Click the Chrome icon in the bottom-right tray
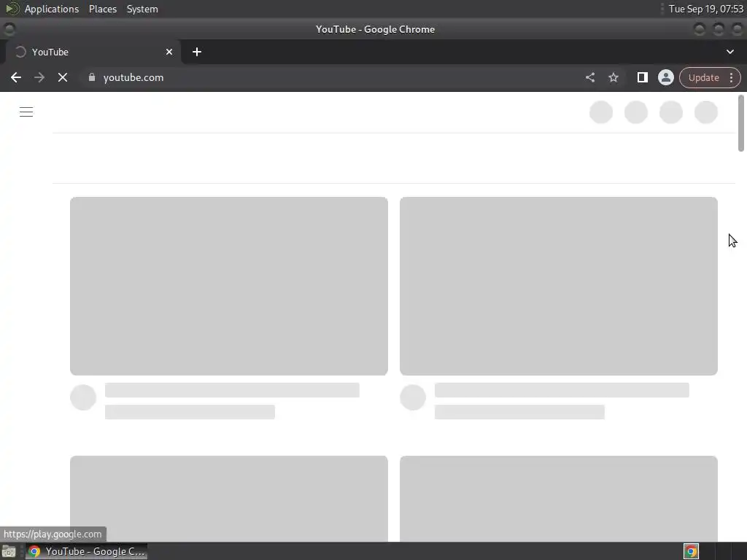 (691, 551)
